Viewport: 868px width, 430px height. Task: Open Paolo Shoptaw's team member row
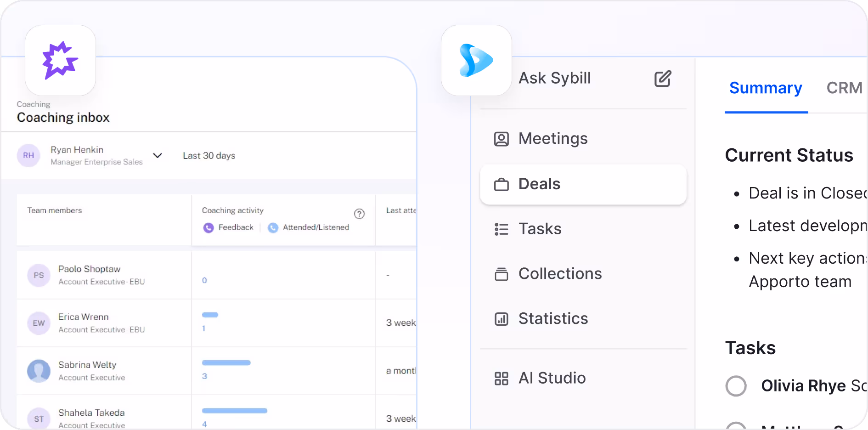(x=217, y=275)
